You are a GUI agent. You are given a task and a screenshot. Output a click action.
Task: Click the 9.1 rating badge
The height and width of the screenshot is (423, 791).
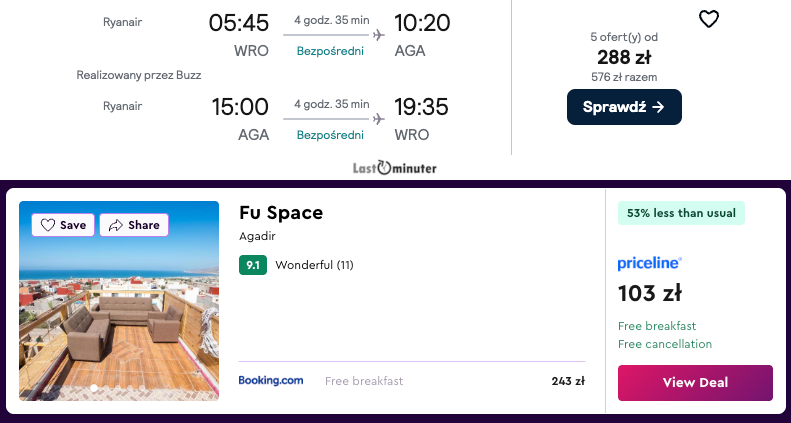pyautogui.click(x=253, y=265)
